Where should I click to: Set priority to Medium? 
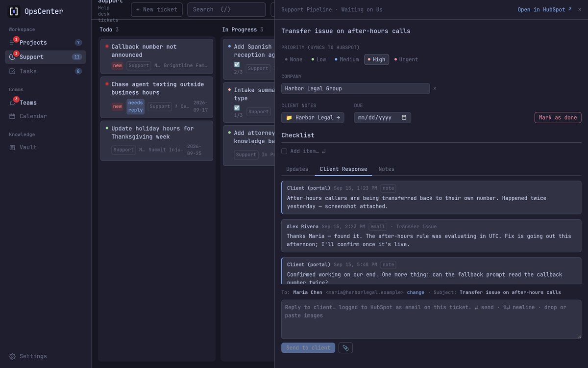coord(346,59)
